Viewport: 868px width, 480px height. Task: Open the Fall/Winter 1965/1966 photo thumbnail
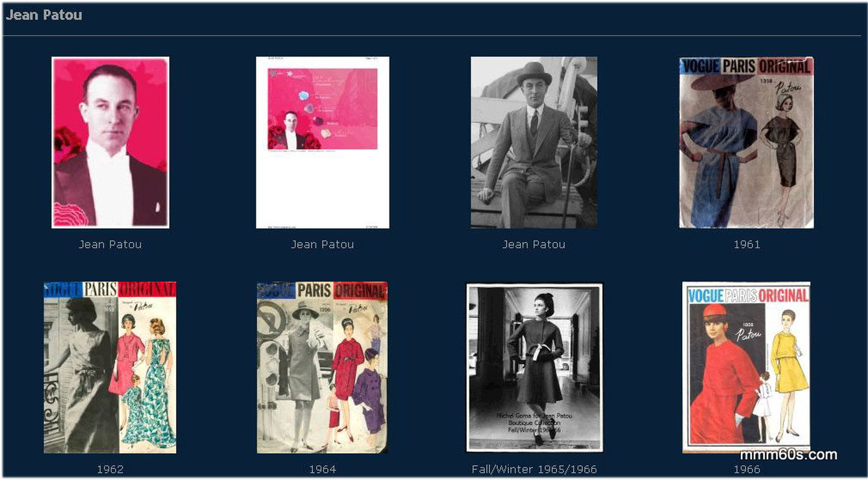point(534,367)
